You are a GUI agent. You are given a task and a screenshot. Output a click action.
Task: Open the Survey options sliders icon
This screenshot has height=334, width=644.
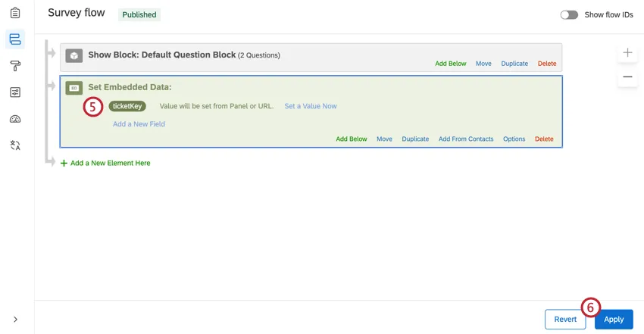tap(15, 92)
